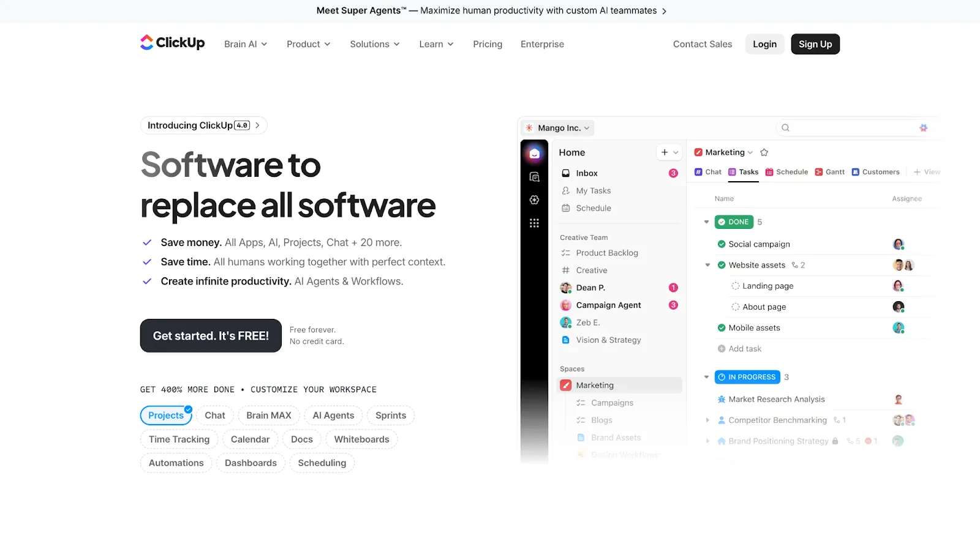Viewport: 980px width, 552px height.
Task: Open Enterprise in top navigation
Action: [542, 44]
